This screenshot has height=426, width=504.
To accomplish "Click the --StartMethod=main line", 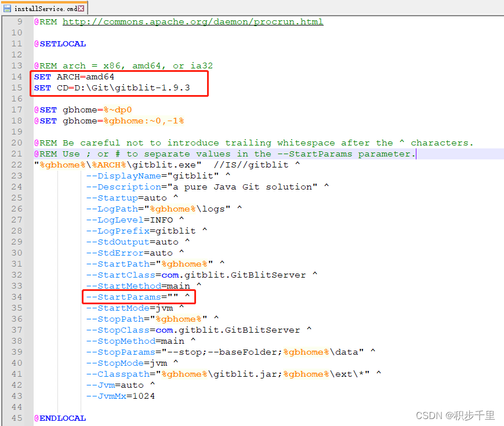I will pos(144,286).
